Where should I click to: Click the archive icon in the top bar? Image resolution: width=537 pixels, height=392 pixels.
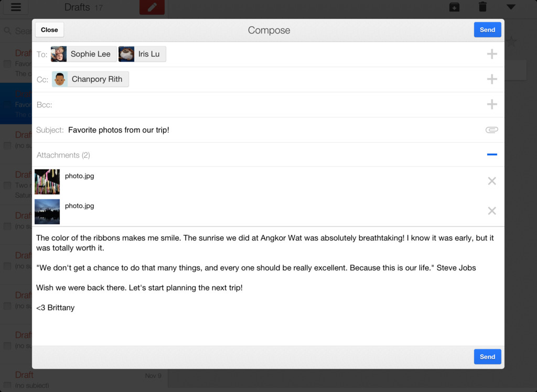click(x=454, y=7)
